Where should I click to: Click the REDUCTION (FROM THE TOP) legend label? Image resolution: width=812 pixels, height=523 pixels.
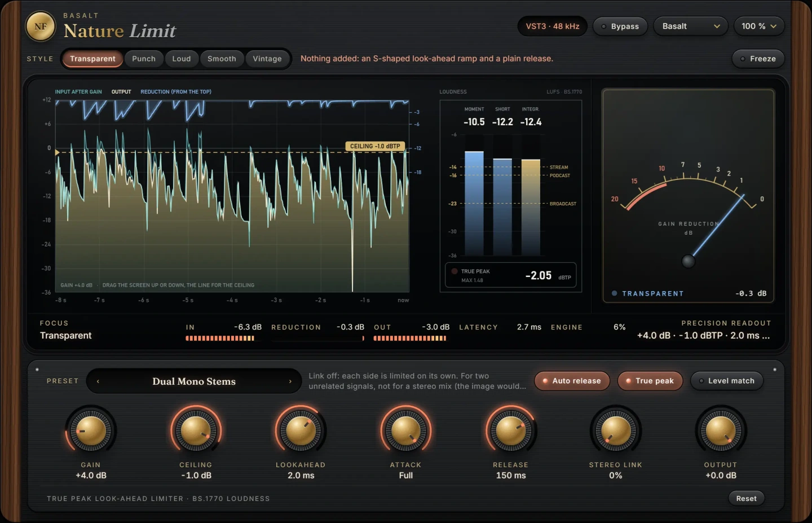[x=176, y=92]
